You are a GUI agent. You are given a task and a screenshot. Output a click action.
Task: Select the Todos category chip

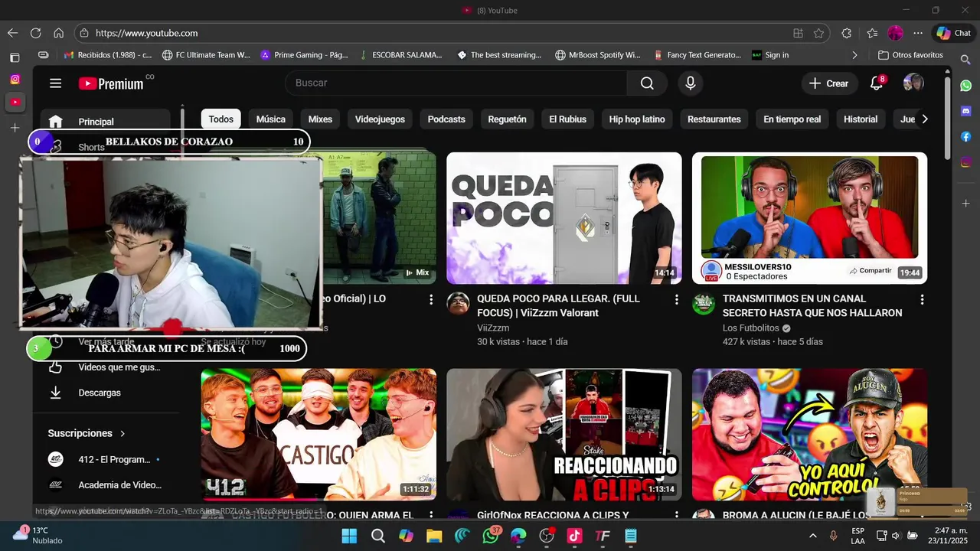[x=220, y=119]
